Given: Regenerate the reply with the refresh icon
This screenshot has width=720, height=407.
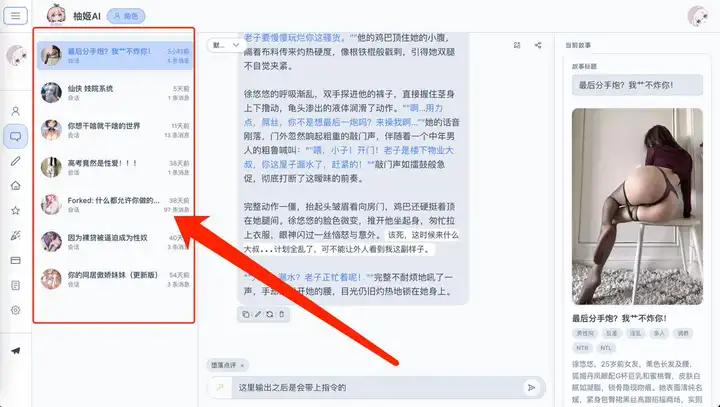Looking at the screenshot, I should click(269, 314).
